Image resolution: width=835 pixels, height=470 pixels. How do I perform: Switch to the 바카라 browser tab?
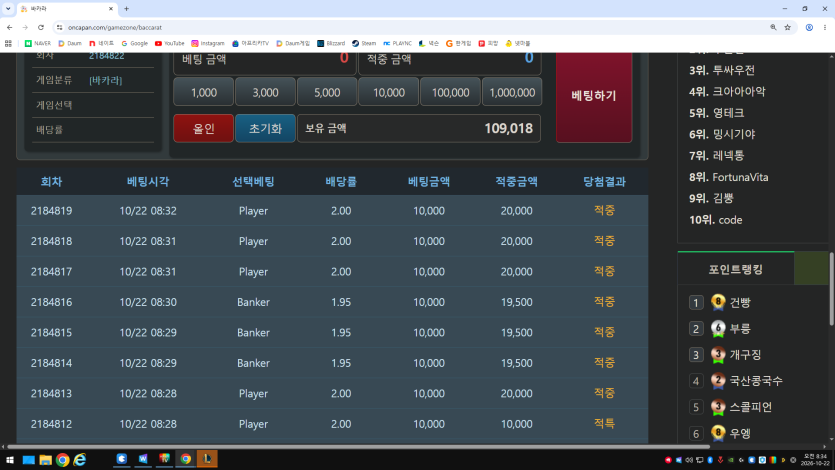67,9
